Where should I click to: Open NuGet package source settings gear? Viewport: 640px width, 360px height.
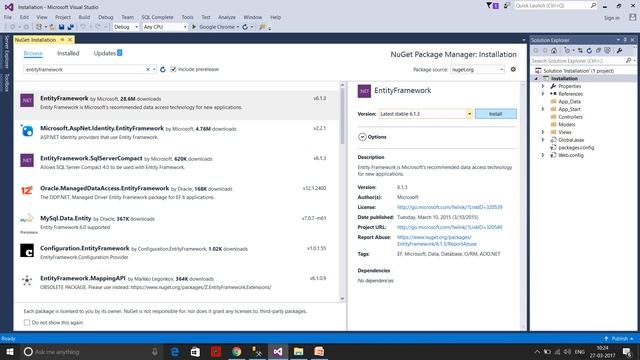point(513,69)
